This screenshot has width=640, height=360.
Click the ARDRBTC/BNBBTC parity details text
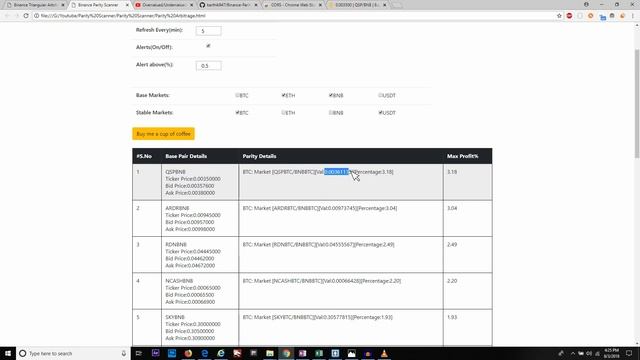(320, 208)
